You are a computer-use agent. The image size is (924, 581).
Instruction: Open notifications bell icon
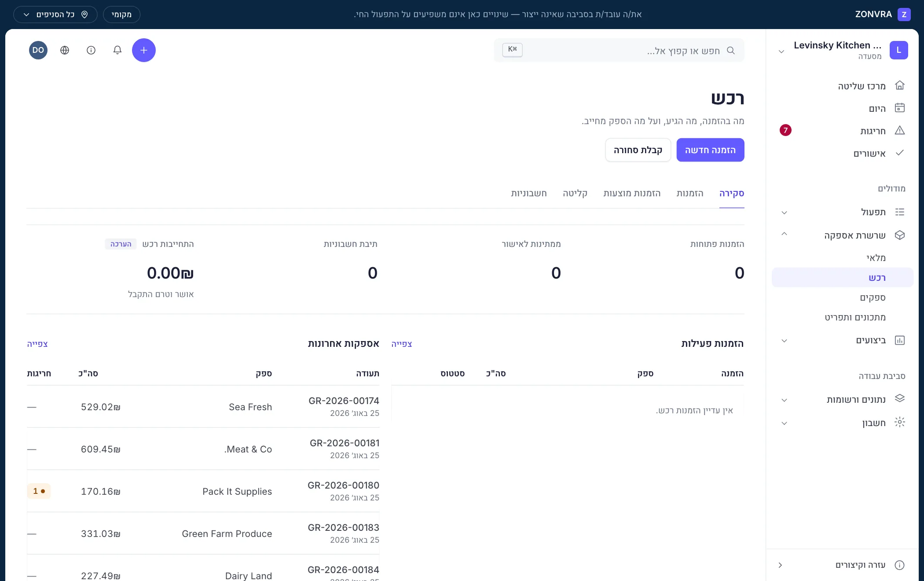point(117,50)
